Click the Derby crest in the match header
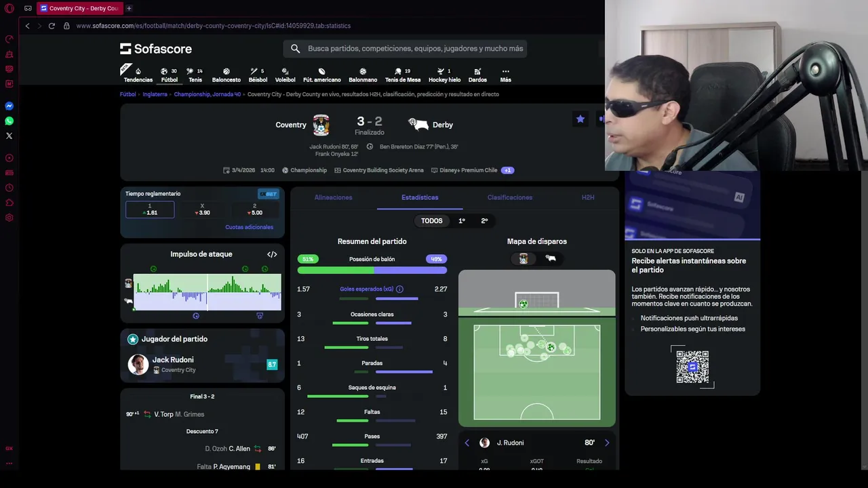This screenshot has width=868, height=488. (418, 124)
